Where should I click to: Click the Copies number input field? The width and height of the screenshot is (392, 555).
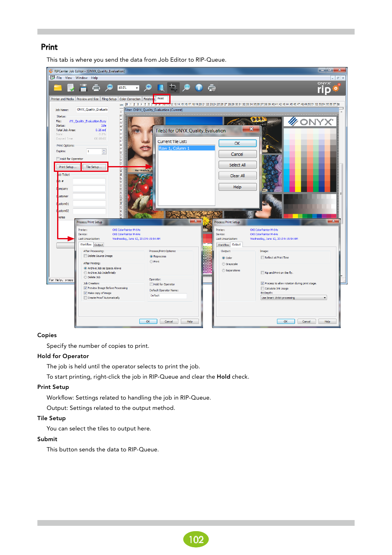(94, 151)
